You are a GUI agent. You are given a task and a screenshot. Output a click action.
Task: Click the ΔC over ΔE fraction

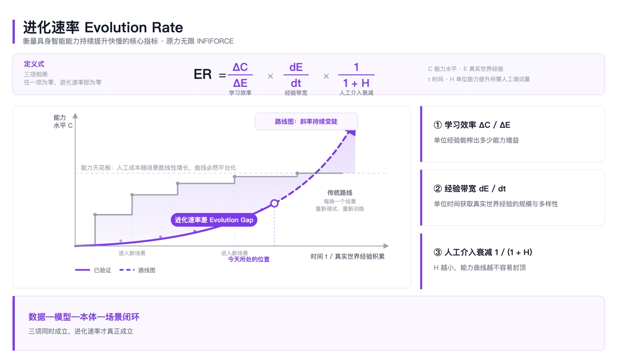240,75
